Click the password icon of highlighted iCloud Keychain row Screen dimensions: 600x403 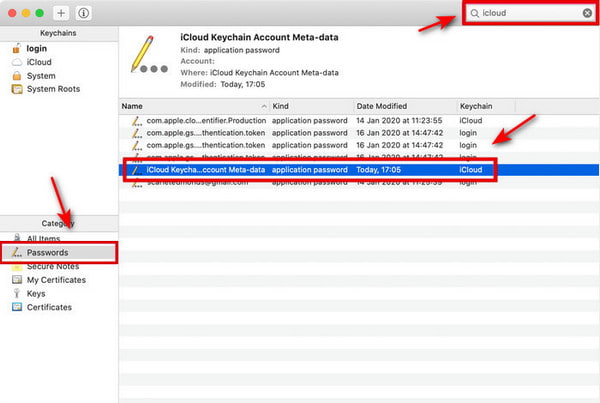click(136, 170)
